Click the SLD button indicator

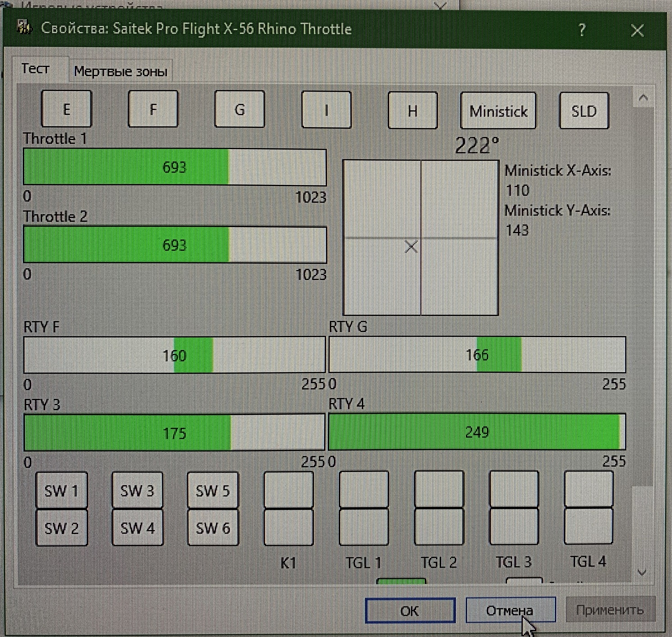point(584,111)
